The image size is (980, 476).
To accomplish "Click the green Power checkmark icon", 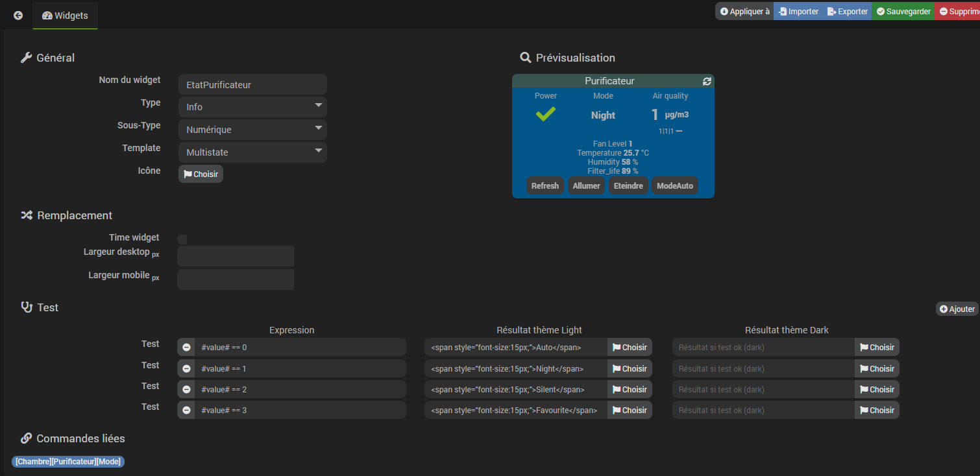I will (545, 114).
